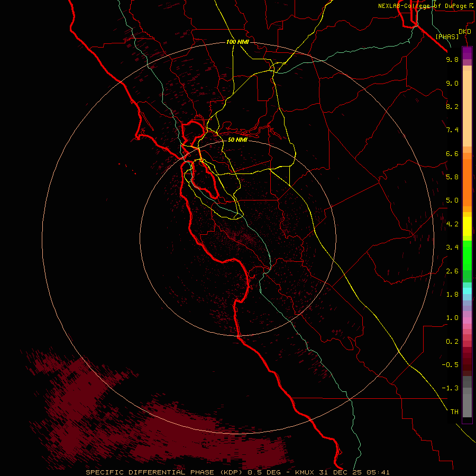
Task: Select the 2.6 scale value
Action: (x=452, y=271)
